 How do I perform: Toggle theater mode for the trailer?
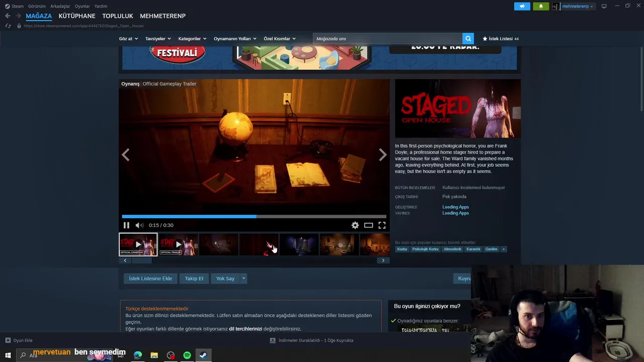pos(368,225)
